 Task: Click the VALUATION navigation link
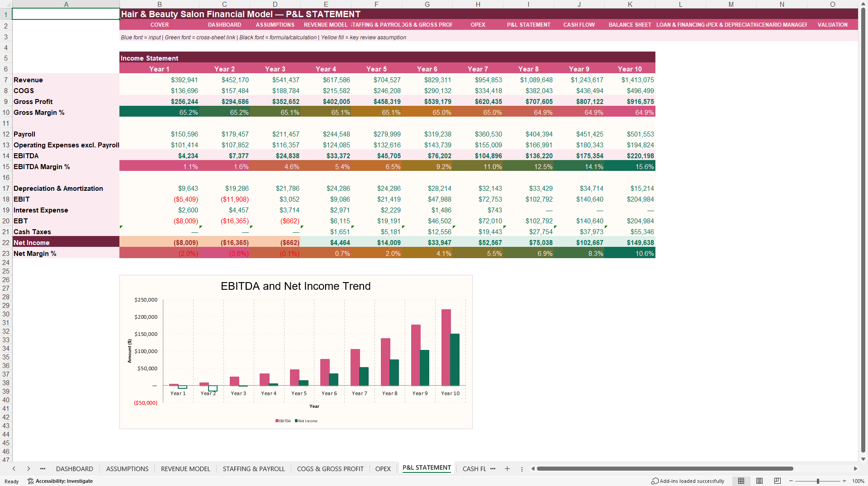pos(832,25)
